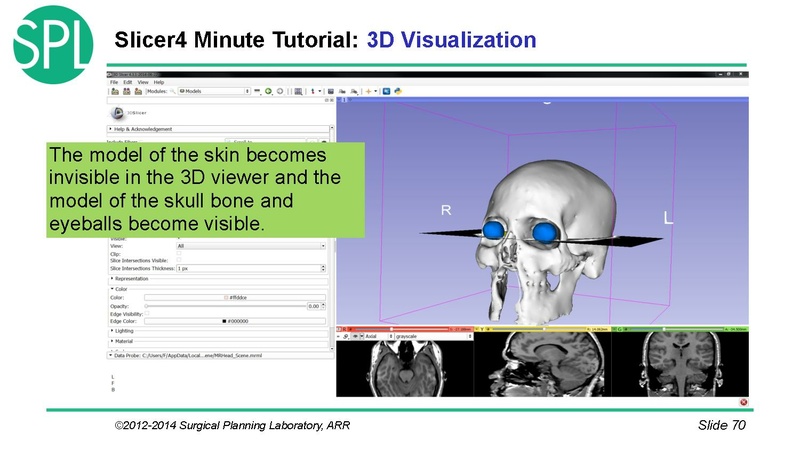Click the axial MRI slice image

pos(405,368)
